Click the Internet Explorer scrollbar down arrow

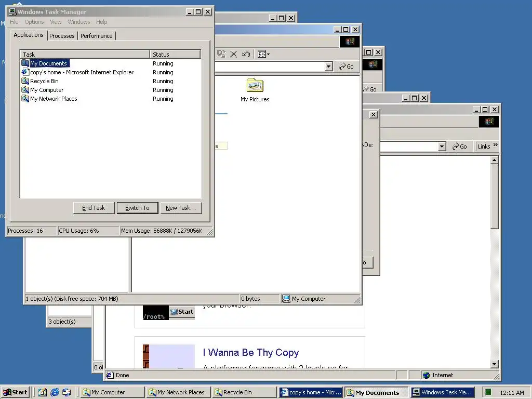[495, 364]
